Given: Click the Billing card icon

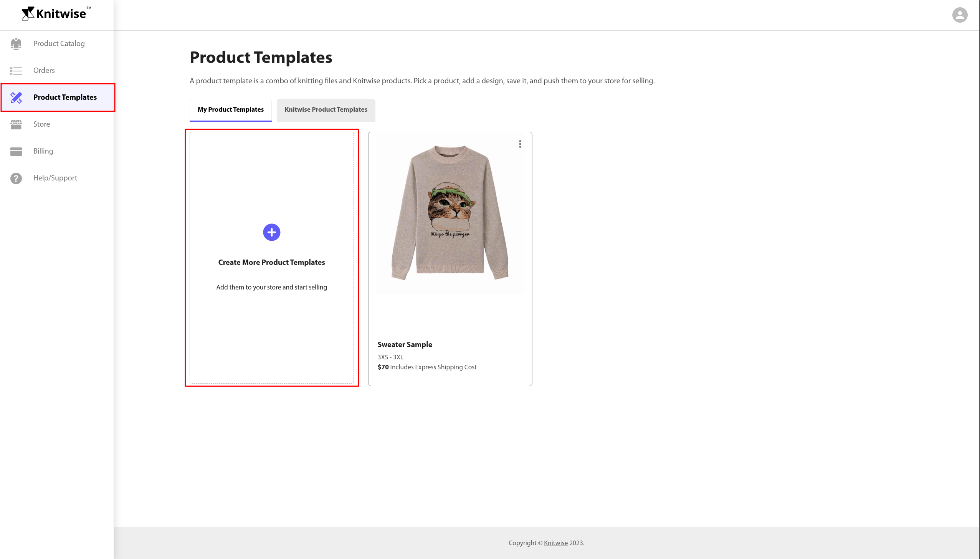Looking at the screenshot, I should (16, 151).
